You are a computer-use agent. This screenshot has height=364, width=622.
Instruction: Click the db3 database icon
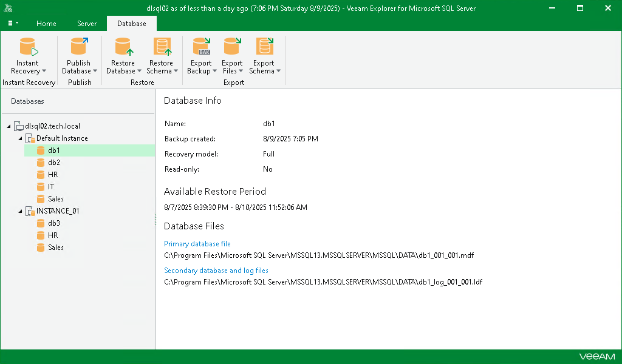click(41, 223)
